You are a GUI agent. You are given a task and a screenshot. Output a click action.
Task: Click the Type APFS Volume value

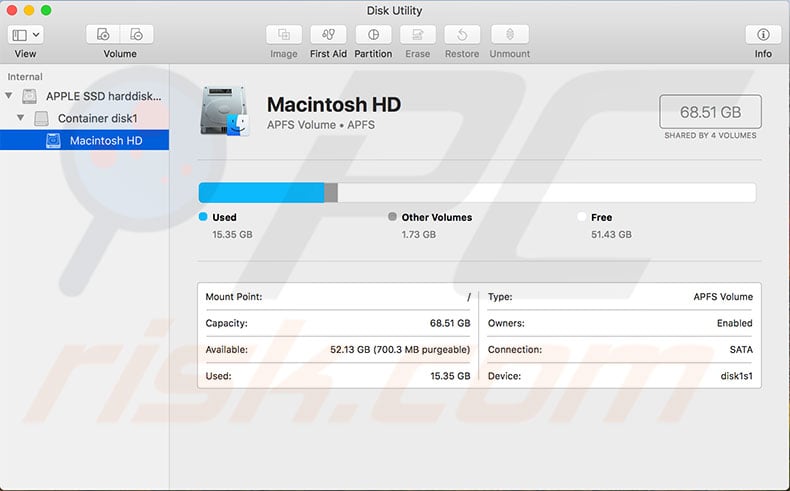(723, 297)
